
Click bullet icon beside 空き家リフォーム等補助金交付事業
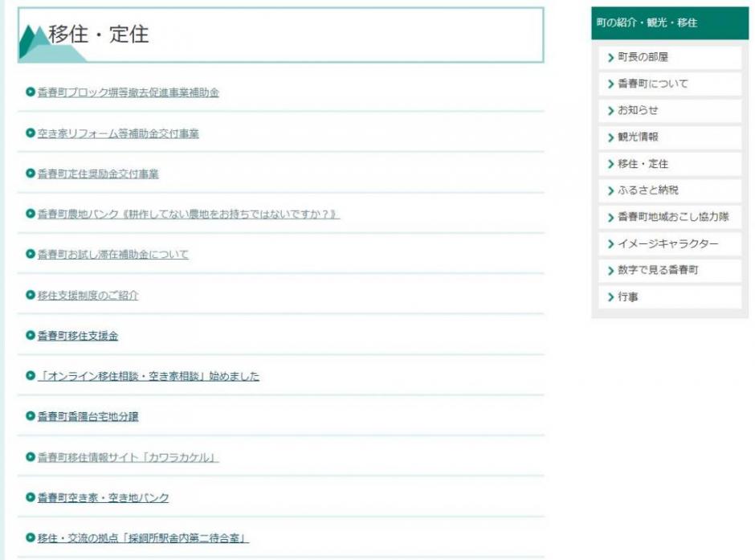click(x=31, y=133)
